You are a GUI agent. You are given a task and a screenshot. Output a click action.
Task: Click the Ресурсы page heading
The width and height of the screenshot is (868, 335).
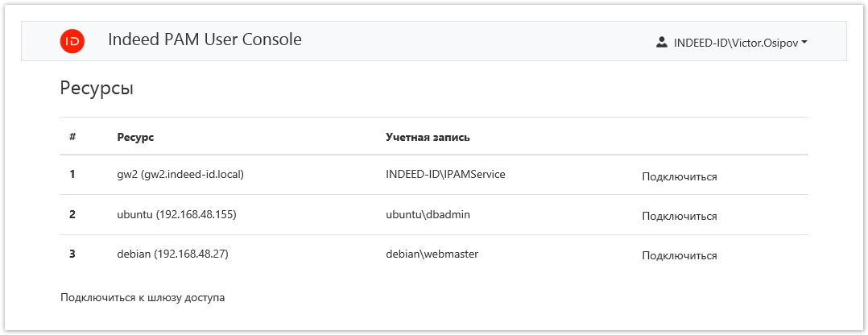click(97, 89)
